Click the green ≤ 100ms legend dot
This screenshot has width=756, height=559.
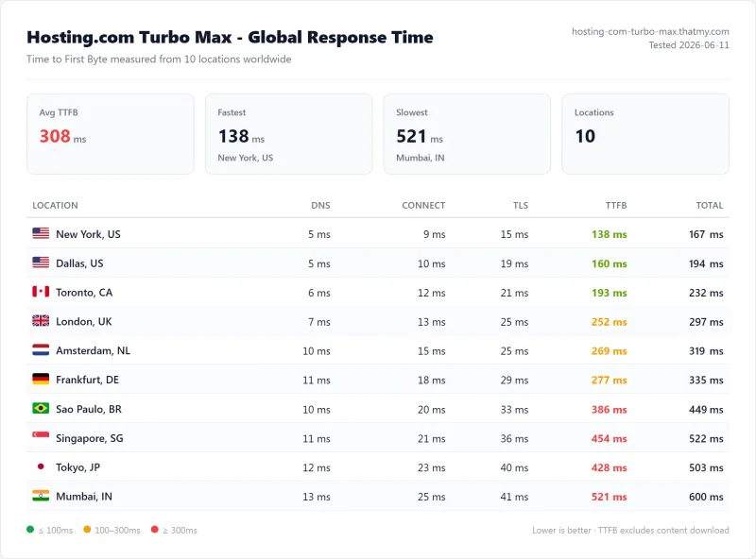30,530
